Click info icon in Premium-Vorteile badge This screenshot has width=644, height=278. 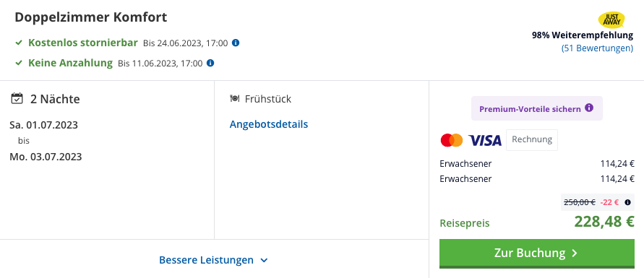pyautogui.click(x=589, y=108)
